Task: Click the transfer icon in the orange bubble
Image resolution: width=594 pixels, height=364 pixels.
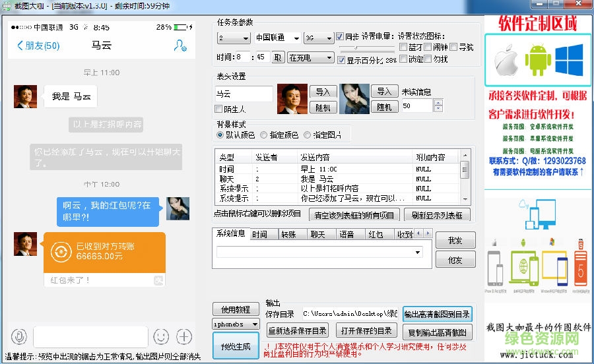Action: coord(61,252)
